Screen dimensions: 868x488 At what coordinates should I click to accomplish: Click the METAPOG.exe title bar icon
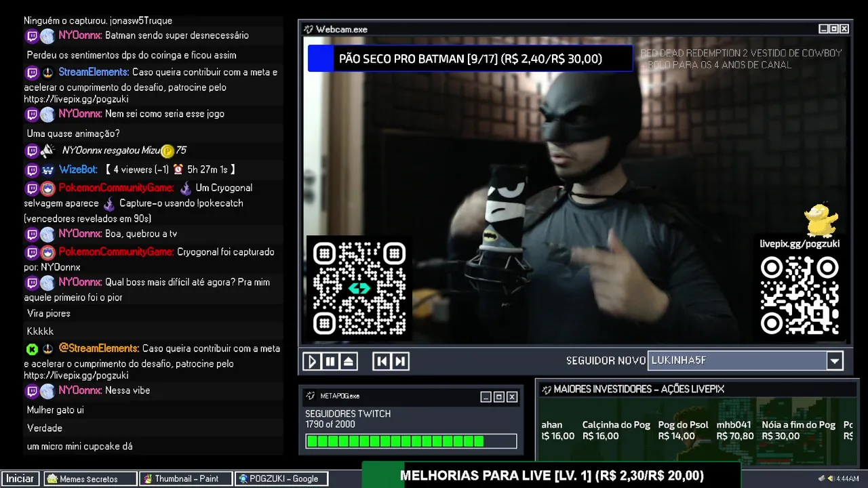[x=311, y=396]
